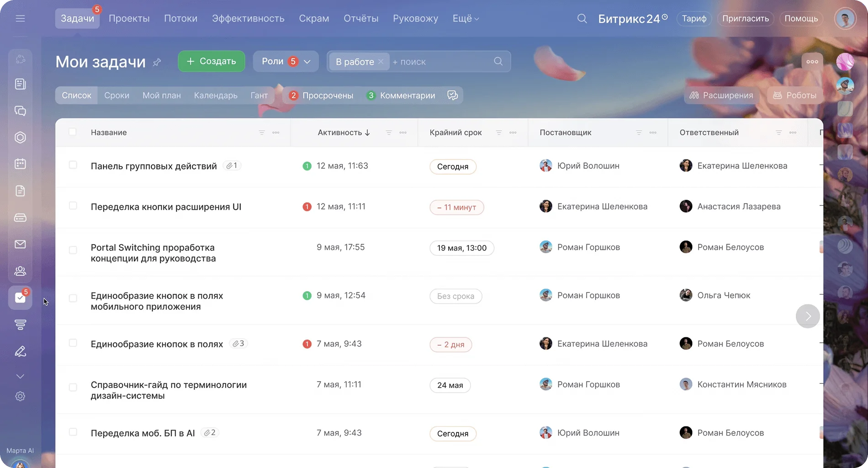Switch to the Проекты tab
The image size is (868, 468).
[x=129, y=19]
